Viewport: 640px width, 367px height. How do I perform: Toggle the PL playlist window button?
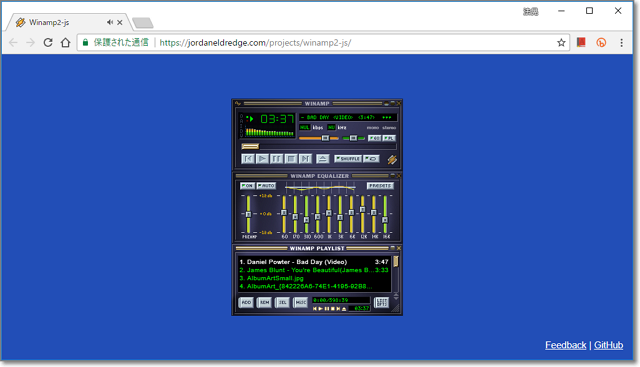[x=389, y=138]
